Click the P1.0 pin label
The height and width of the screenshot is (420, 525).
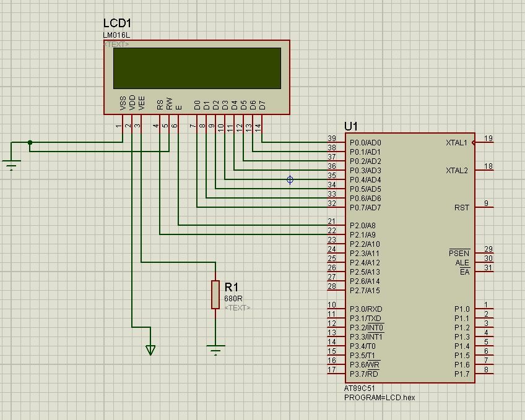(462, 309)
